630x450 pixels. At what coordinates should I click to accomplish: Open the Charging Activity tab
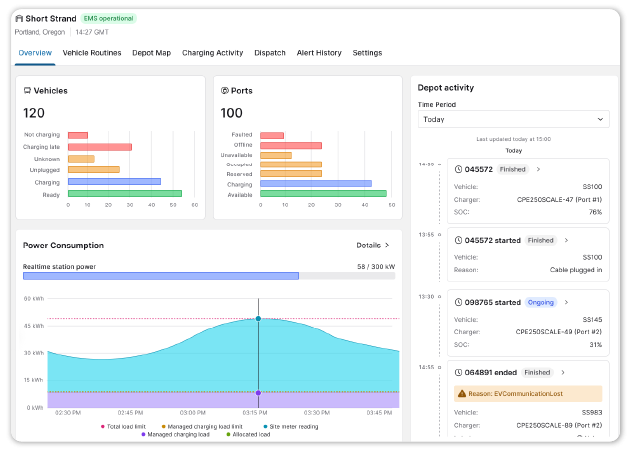(x=212, y=53)
